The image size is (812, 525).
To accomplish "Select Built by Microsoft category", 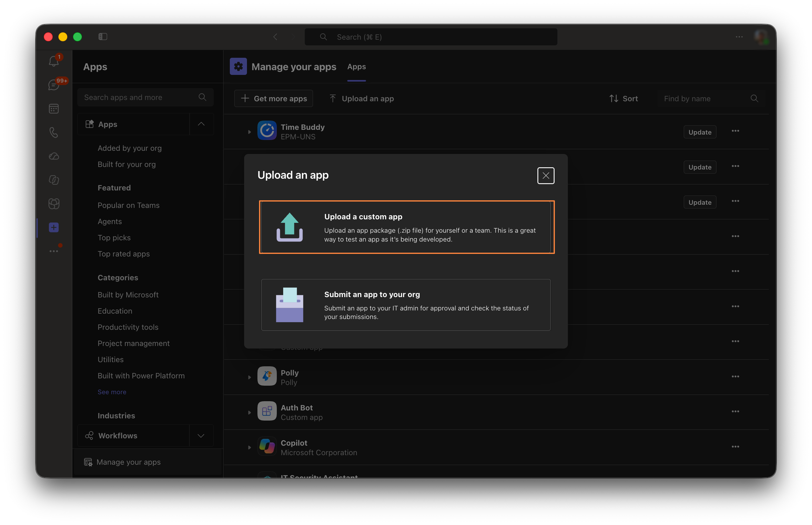I will click(x=128, y=295).
